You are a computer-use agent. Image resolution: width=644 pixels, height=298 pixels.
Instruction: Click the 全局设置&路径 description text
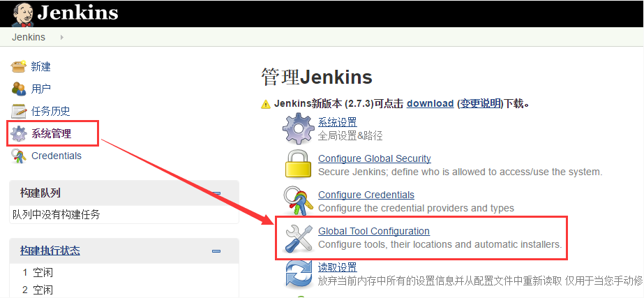click(x=350, y=135)
